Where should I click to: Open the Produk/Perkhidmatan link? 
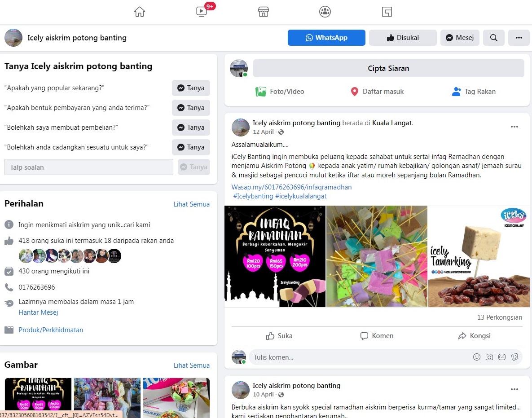pos(51,330)
